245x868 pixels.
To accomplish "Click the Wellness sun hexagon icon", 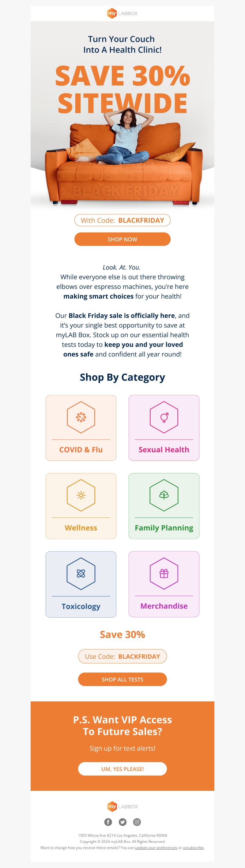I will [81, 495].
